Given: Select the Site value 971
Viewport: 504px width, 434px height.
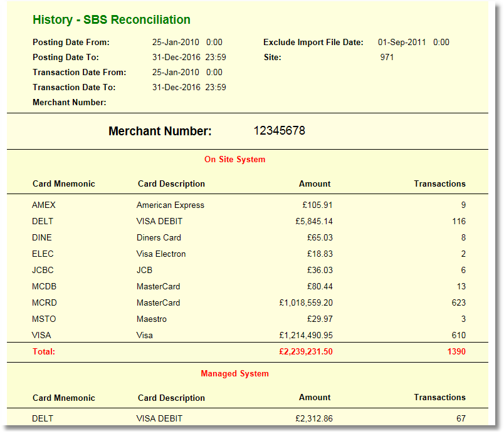Looking at the screenshot, I should click(387, 58).
